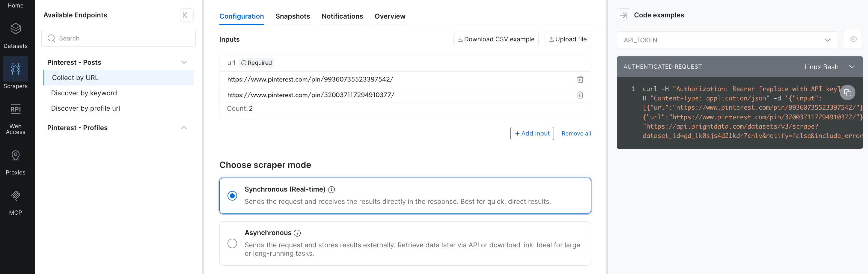Reveal API token with eye icon
The width and height of the screenshot is (868, 274).
coord(853,40)
